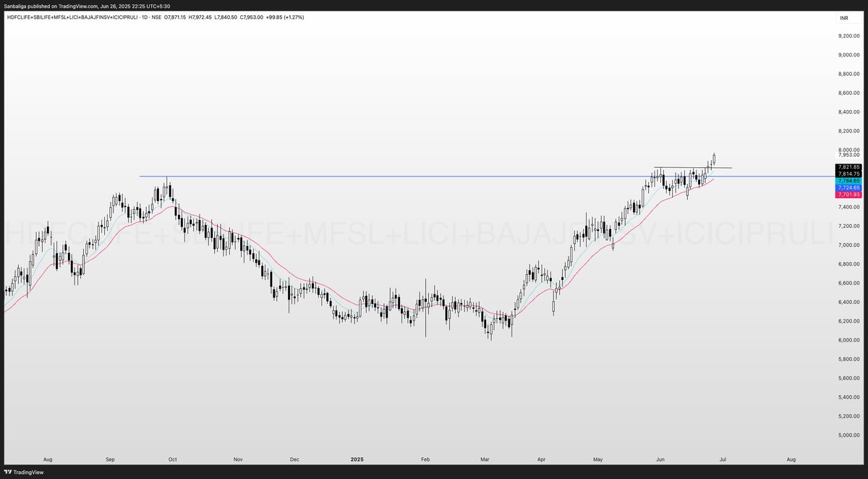Click the 8,200.00 price axis label

coord(849,131)
